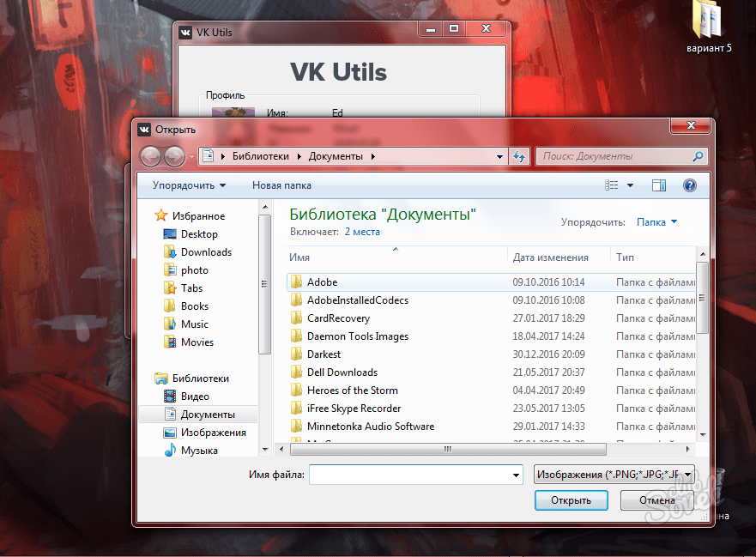Open the view mode dropdown arrow

(630, 185)
